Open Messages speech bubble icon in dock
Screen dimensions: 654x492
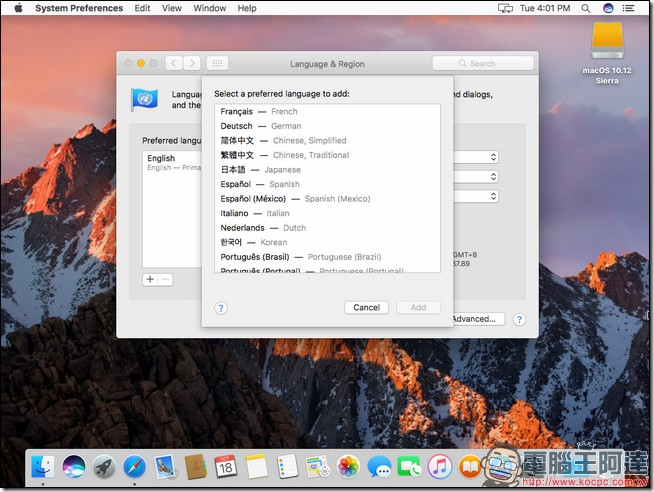tap(379, 466)
